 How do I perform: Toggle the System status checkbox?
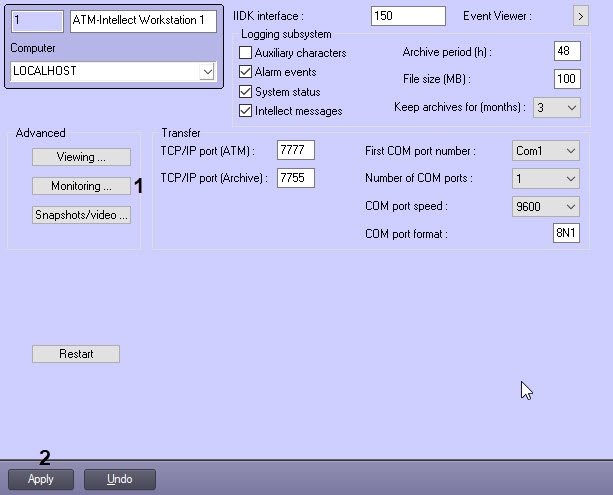tap(245, 91)
